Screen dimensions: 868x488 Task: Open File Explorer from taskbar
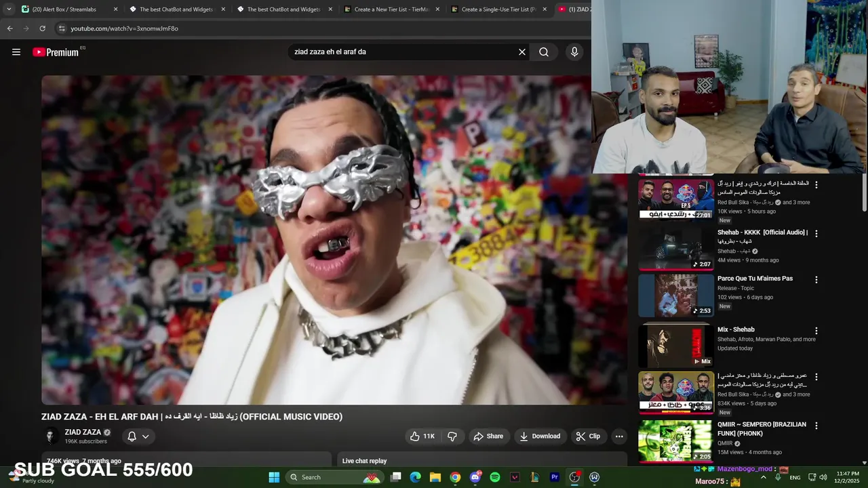(435, 477)
